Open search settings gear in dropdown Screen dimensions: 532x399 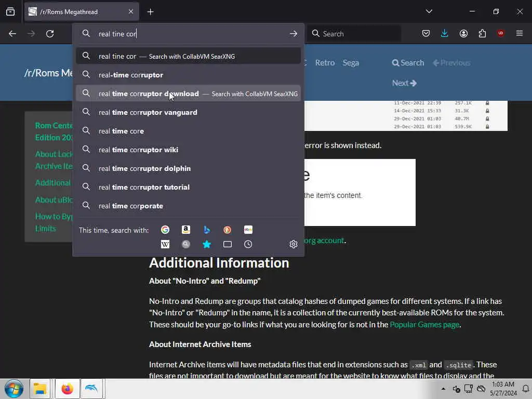(294, 244)
